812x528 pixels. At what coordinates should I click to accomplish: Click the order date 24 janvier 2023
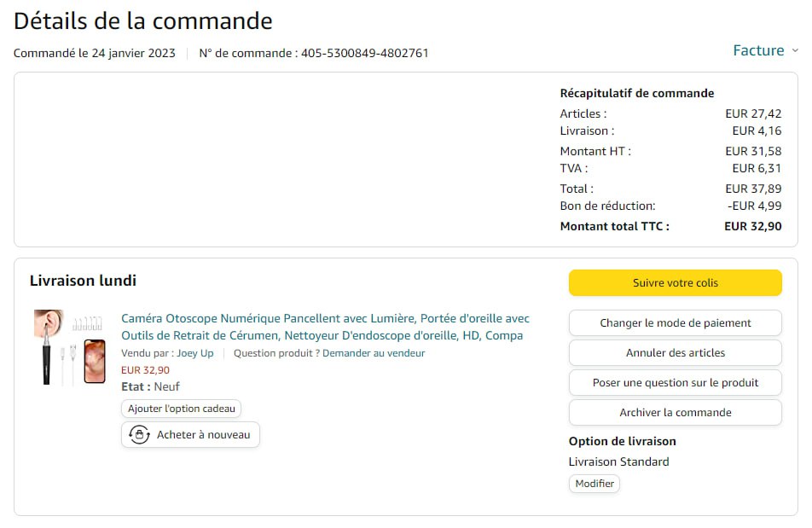[x=133, y=54]
